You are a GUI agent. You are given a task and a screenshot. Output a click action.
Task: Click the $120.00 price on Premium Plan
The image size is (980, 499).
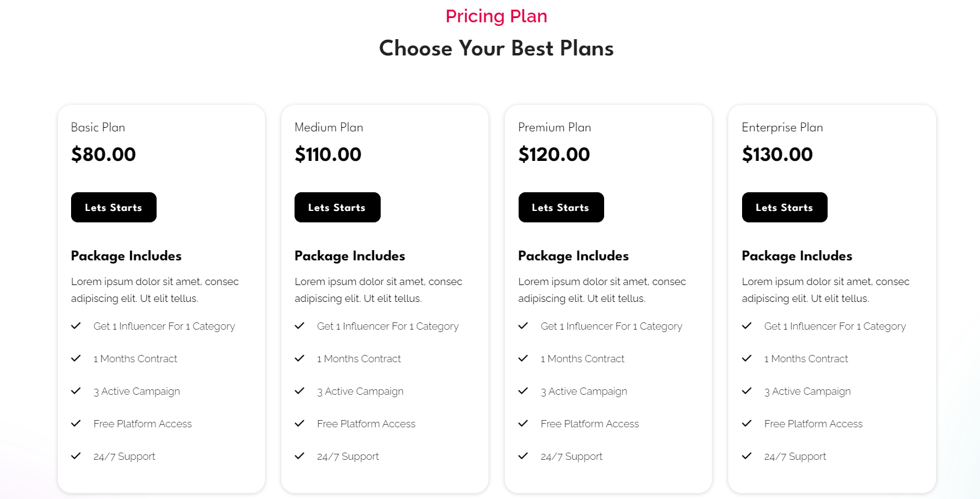pyautogui.click(x=554, y=154)
